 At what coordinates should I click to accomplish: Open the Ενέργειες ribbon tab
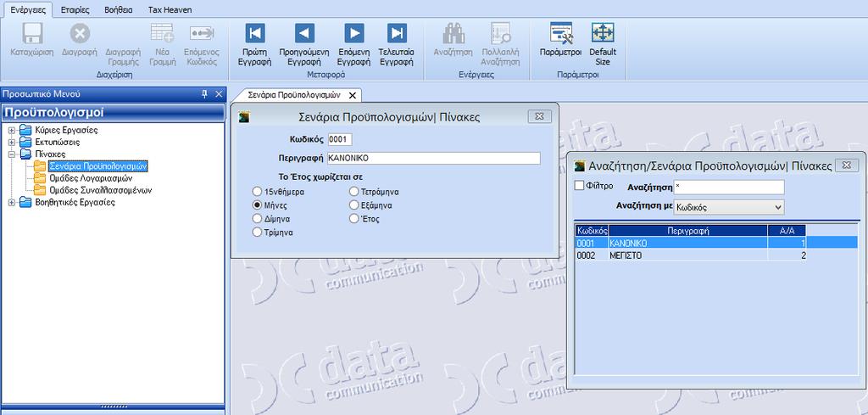[27, 9]
